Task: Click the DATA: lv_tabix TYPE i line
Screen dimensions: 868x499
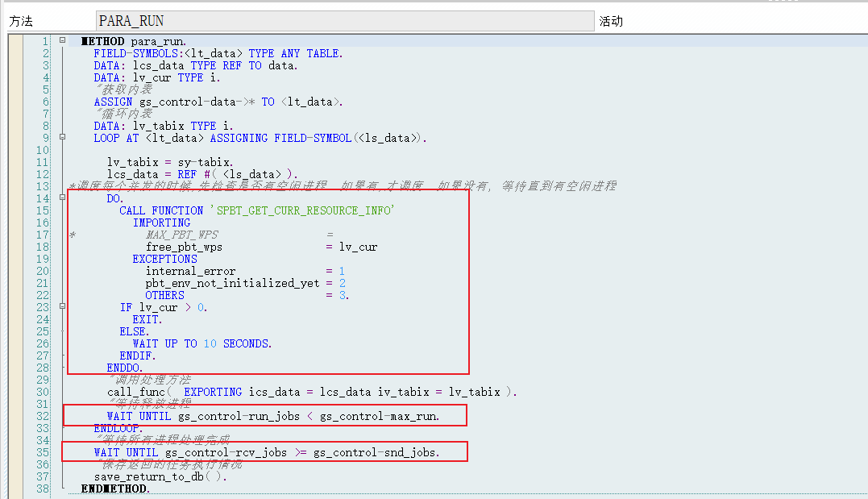Action: [x=164, y=127]
